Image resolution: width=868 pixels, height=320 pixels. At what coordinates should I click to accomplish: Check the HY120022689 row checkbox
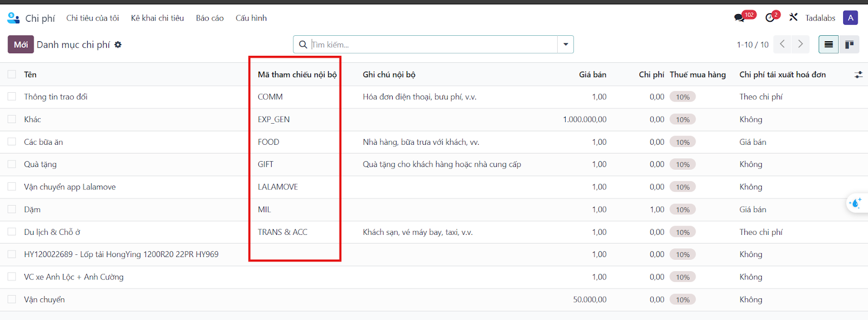point(11,254)
